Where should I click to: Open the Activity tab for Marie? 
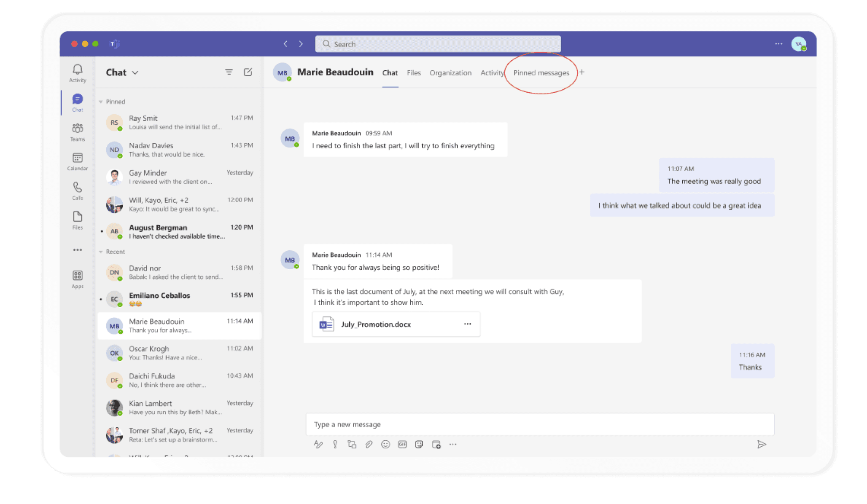click(x=492, y=72)
